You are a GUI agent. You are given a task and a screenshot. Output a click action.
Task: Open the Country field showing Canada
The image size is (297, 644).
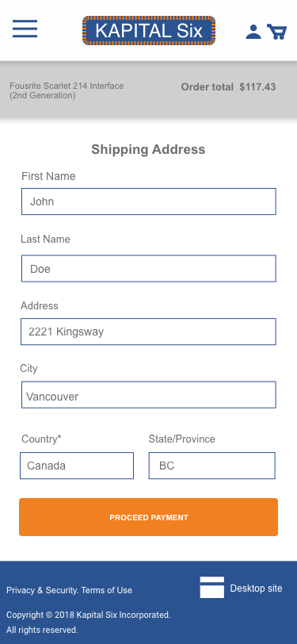pos(77,466)
